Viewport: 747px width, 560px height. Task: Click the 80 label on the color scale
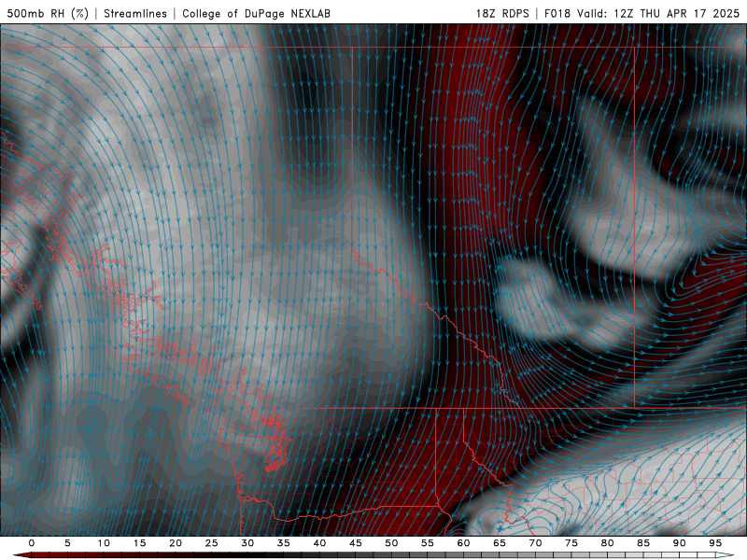click(x=608, y=543)
